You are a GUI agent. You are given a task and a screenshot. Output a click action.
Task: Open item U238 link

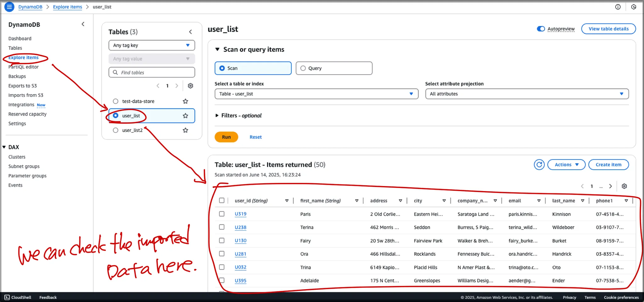point(241,227)
